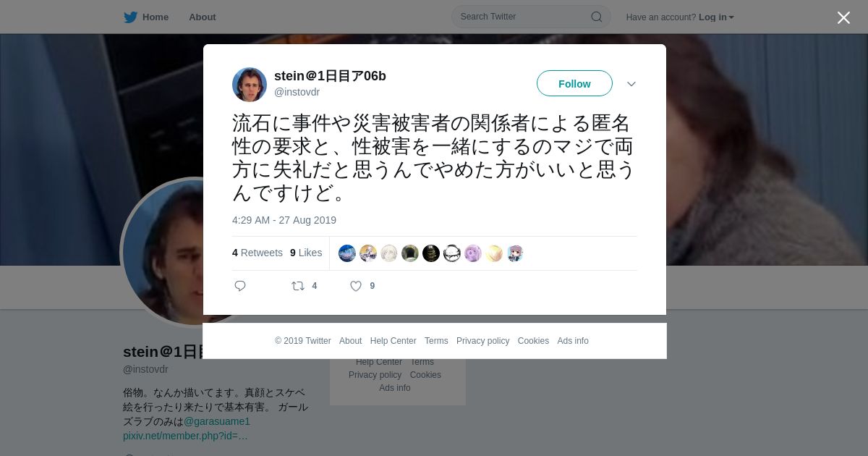Click first liker avatar in row
The height and width of the screenshot is (456, 868).
[x=347, y=253]
